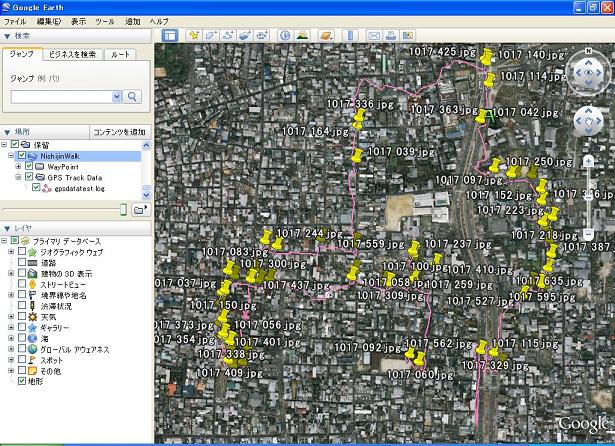Switch to the ビジネスを検索 tab
615x446 pixels.
tap(73, 55)
